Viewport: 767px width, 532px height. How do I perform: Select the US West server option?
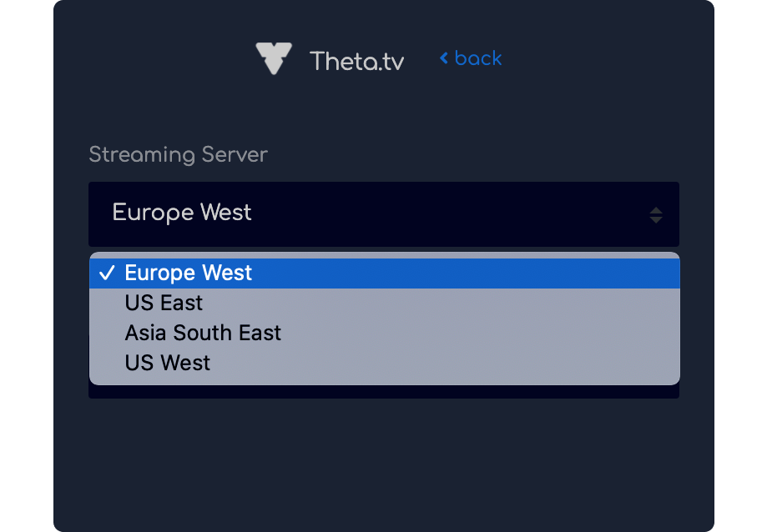click(x=385, y=363)
